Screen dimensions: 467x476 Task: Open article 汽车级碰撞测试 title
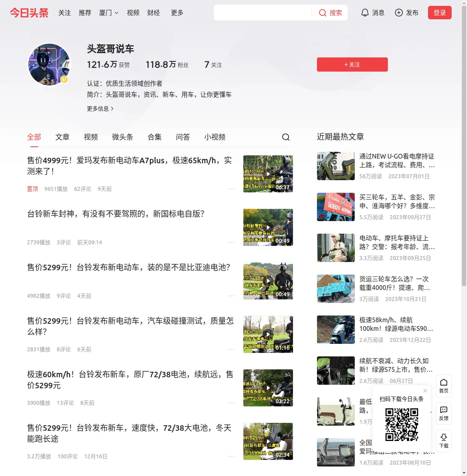tap(131, 326)
